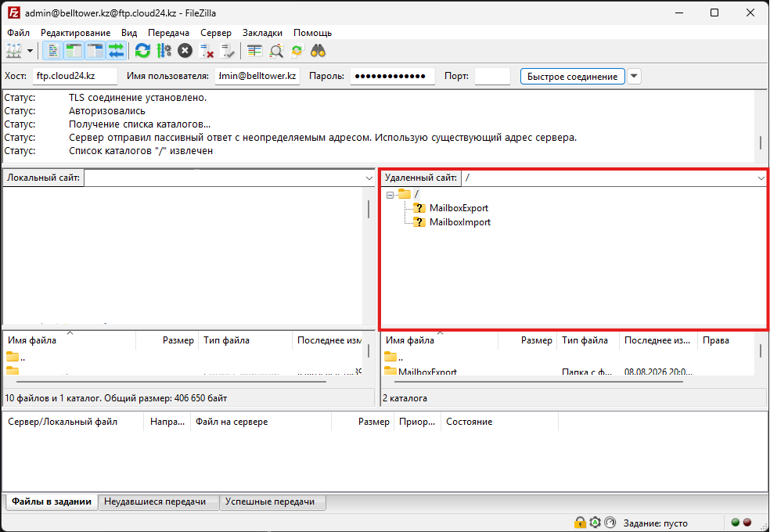The image size is (770, 532).
Task: Click the Быстрое соединение button
Action: point(572,76)
